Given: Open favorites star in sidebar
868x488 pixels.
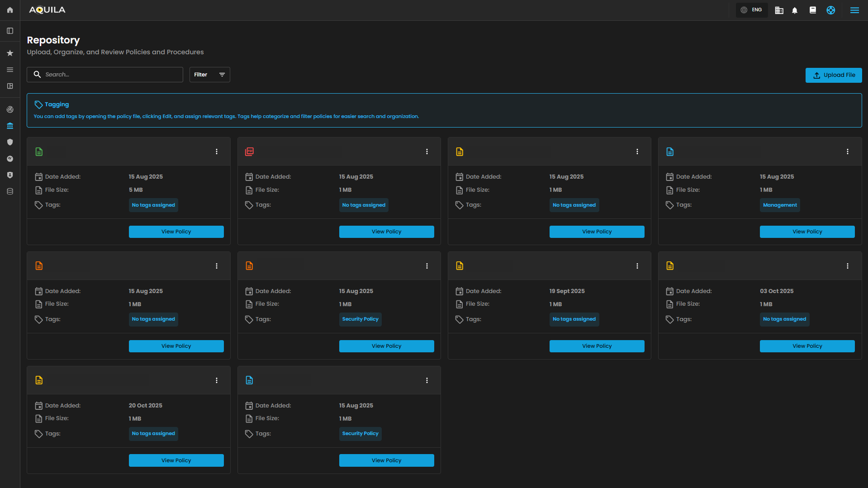Looking at the screenshot, I should (10, 53).
